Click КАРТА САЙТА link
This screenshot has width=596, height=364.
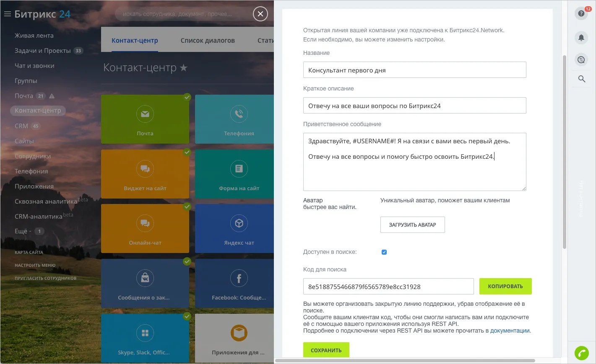pyautogui.click(x=29, y=252)
